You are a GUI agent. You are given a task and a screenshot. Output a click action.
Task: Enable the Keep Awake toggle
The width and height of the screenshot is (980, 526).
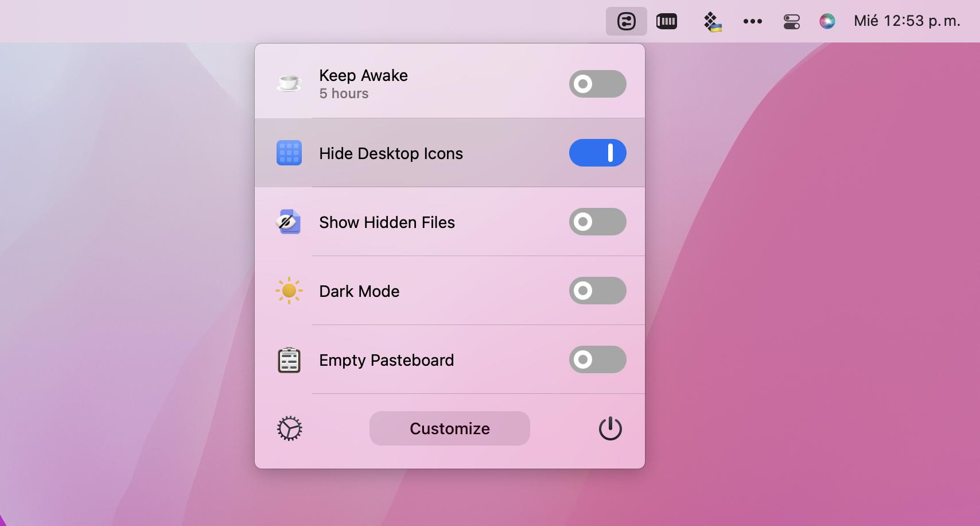click(x=597, y=84)
